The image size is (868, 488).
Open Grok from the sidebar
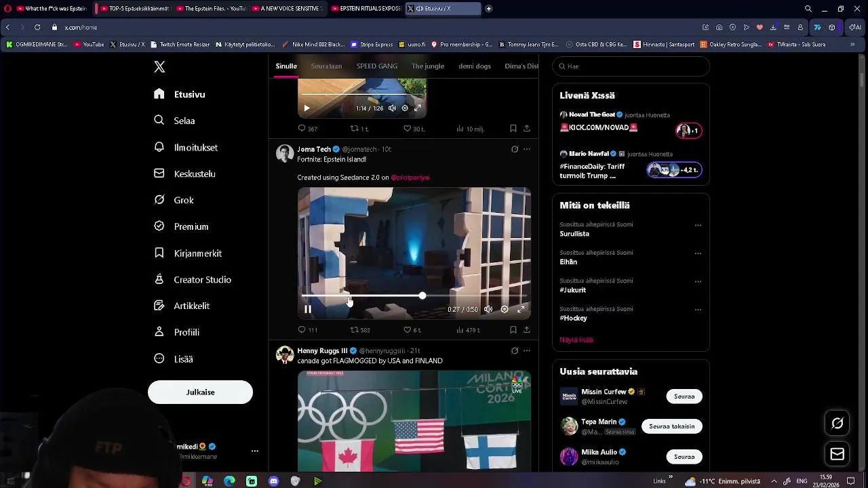pyautogui.click(x=174, y=200)
